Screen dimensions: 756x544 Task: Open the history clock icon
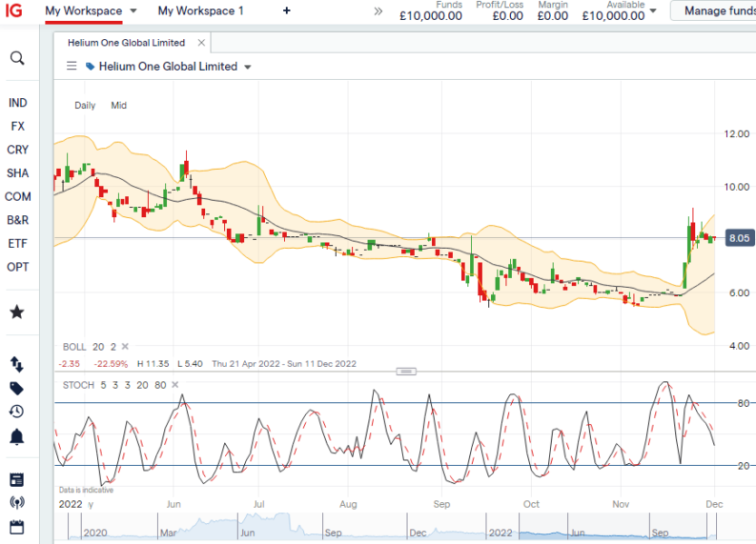(17, 412)
